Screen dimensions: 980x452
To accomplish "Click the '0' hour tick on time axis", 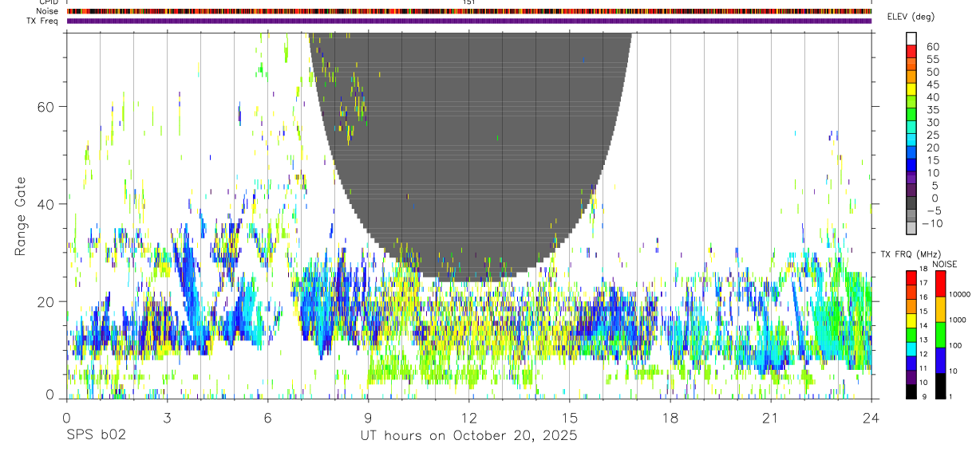I will [66, 417].
